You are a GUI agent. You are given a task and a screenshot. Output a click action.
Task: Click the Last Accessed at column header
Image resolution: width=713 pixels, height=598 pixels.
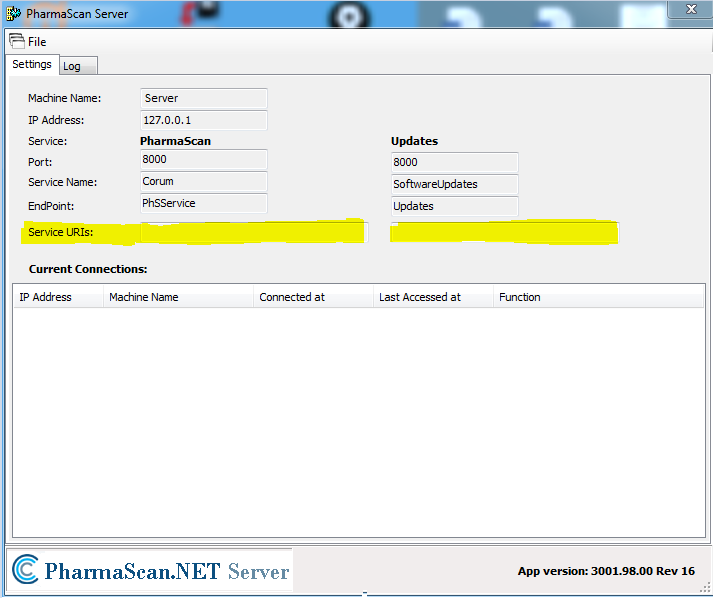[x=432, y=297]
